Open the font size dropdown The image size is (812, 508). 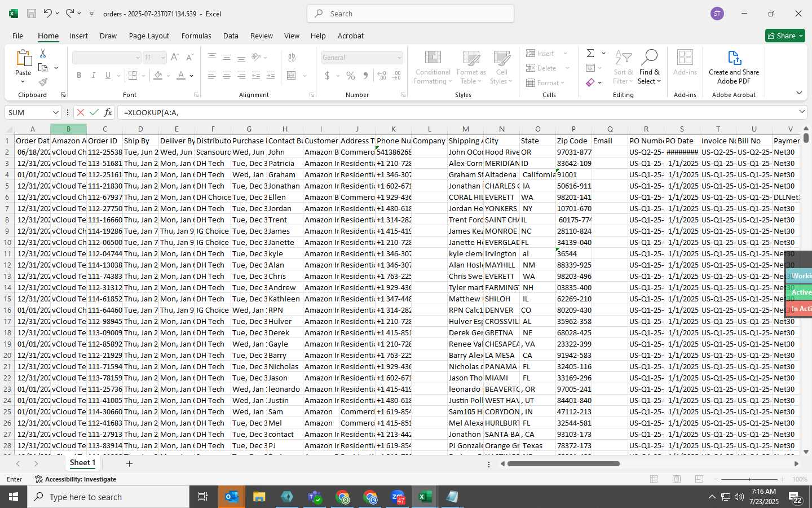point(163,58)
